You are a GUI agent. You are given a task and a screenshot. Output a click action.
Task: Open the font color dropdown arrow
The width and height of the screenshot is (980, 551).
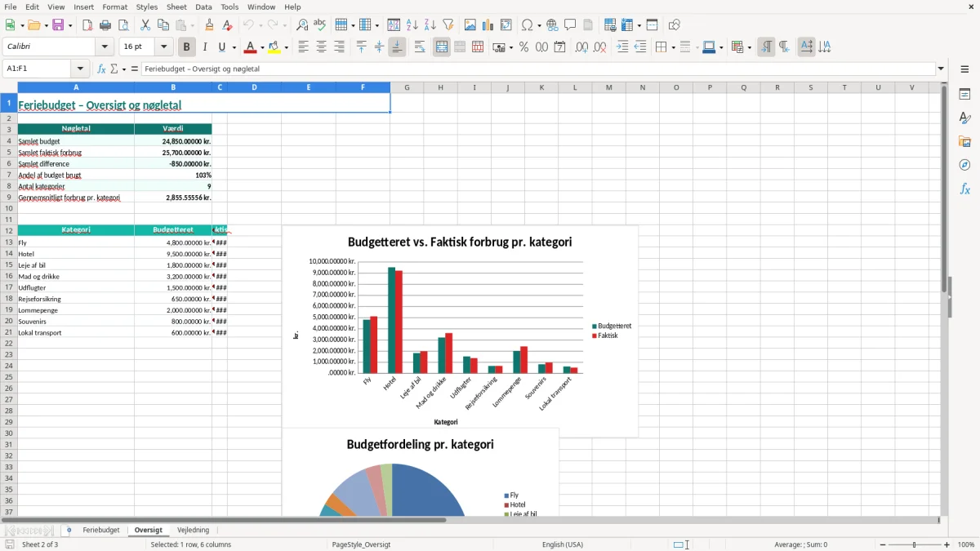[x=262, y=47]
